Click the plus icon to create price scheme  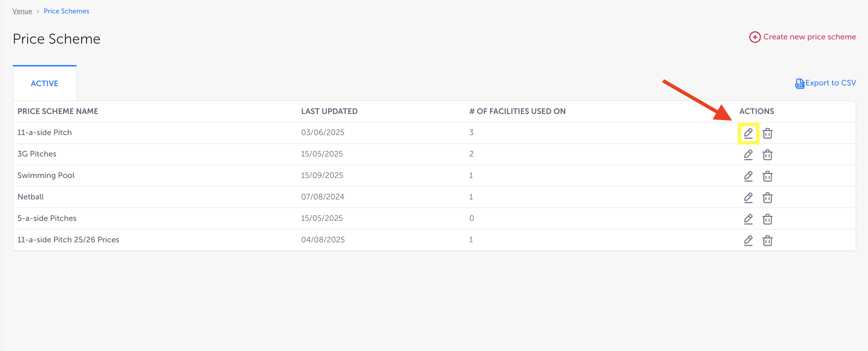coord(755,37)
